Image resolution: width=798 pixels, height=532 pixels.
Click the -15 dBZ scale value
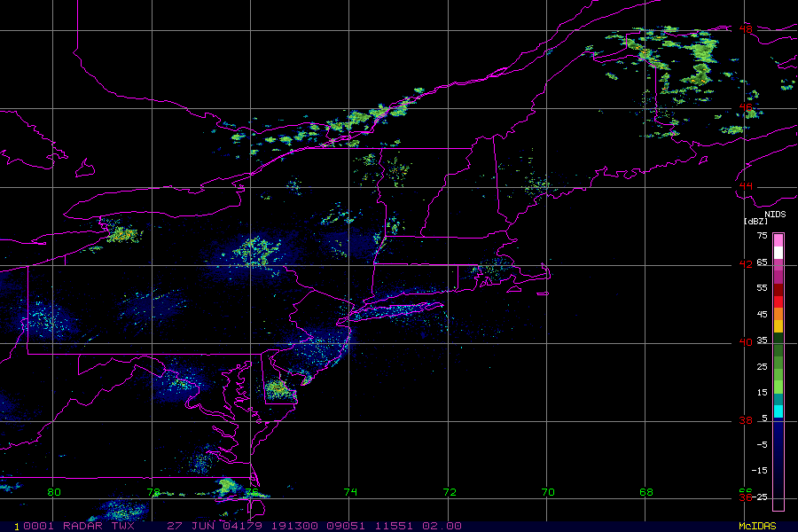[759, 471]
